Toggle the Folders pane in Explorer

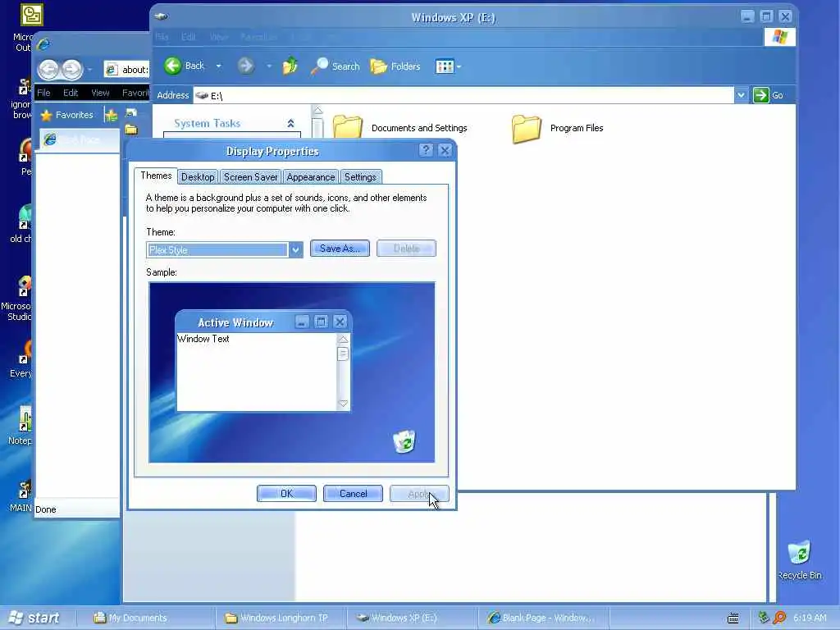[x=395, y=66]
